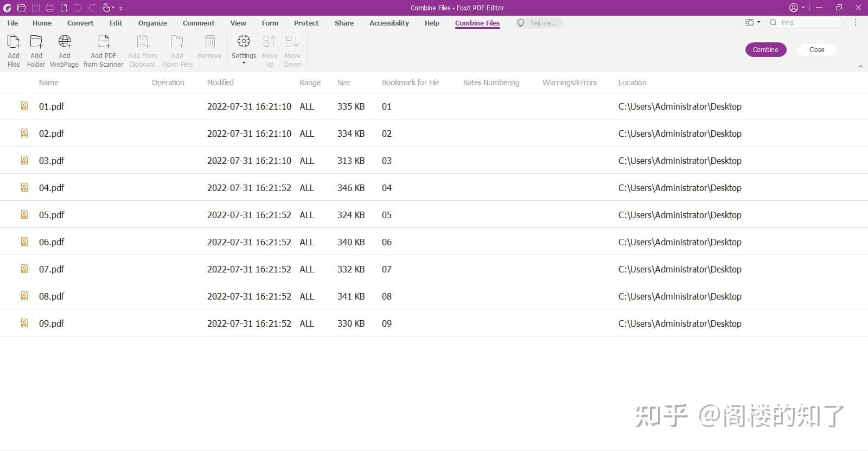Select the 05.pdf row in list
This screenshot has width=868, height=451.
coord(434,215)
